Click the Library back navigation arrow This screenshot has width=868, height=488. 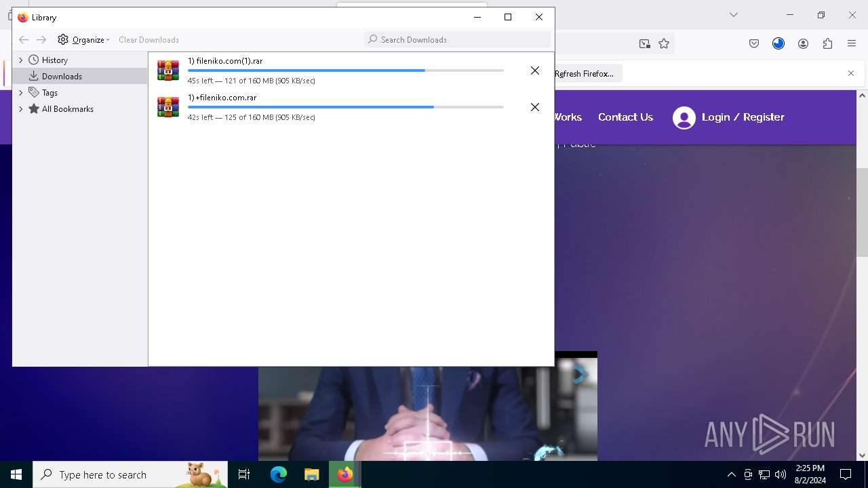tap(24, 40)
